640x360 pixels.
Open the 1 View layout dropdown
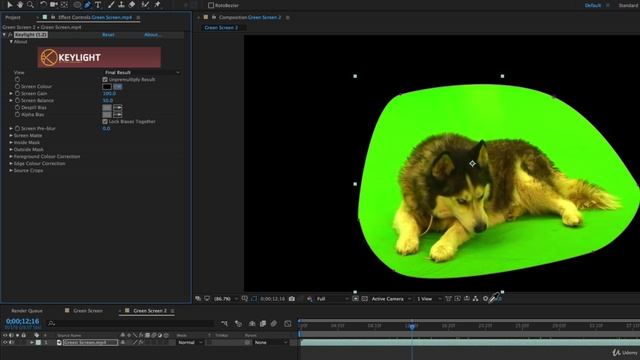(429, 299)
